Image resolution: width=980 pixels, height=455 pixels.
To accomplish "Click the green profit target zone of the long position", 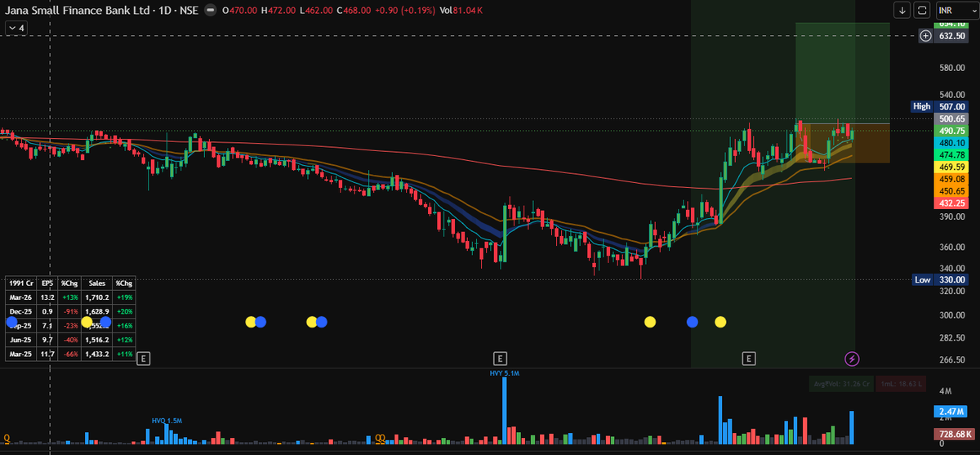I will 842,73.
